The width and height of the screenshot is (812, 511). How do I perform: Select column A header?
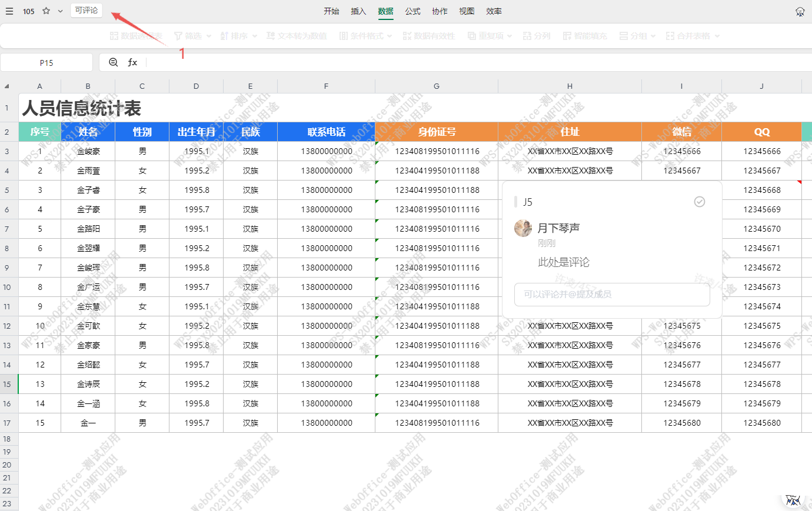[39, 86]
